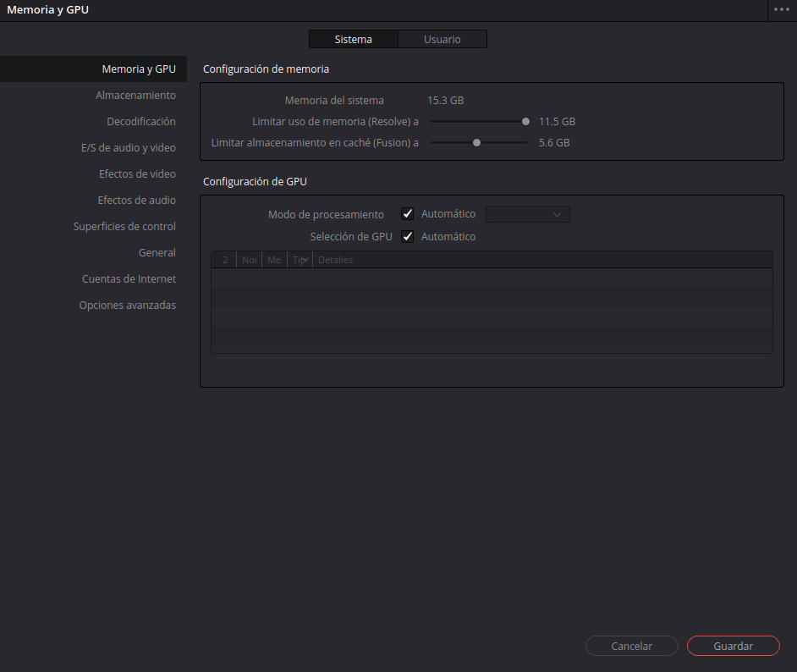Open E/S de audio y video settings
This screenshot has height=672, width=797.
tap(129, 148)
